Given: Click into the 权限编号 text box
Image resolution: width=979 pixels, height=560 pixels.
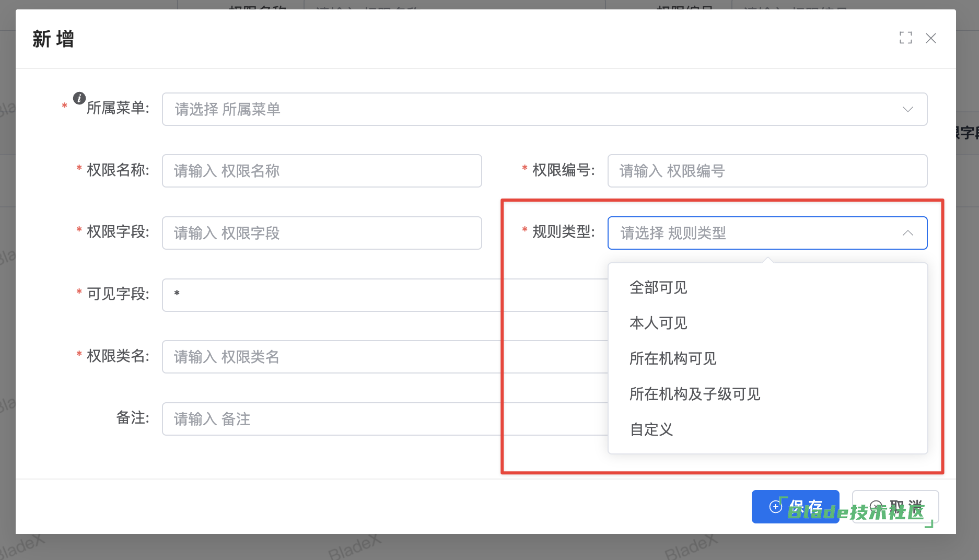Looking at the screenshot, I should (767, 171).
